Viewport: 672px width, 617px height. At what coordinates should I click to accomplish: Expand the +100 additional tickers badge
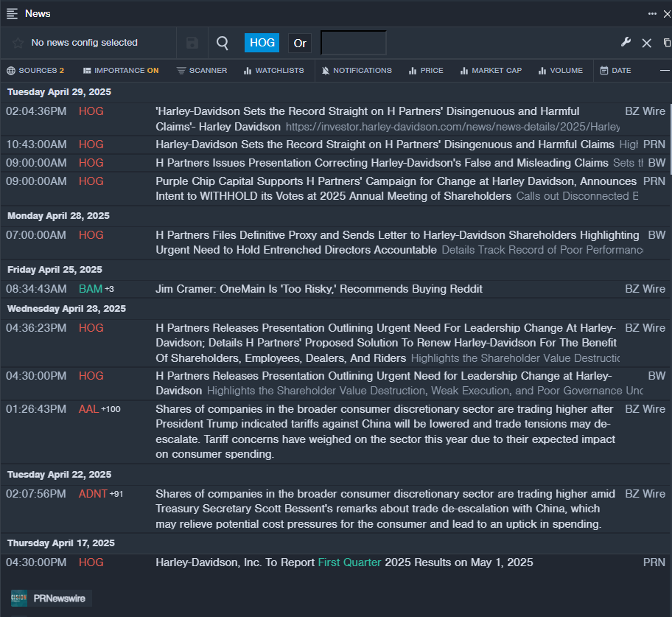tap(111, 409)
